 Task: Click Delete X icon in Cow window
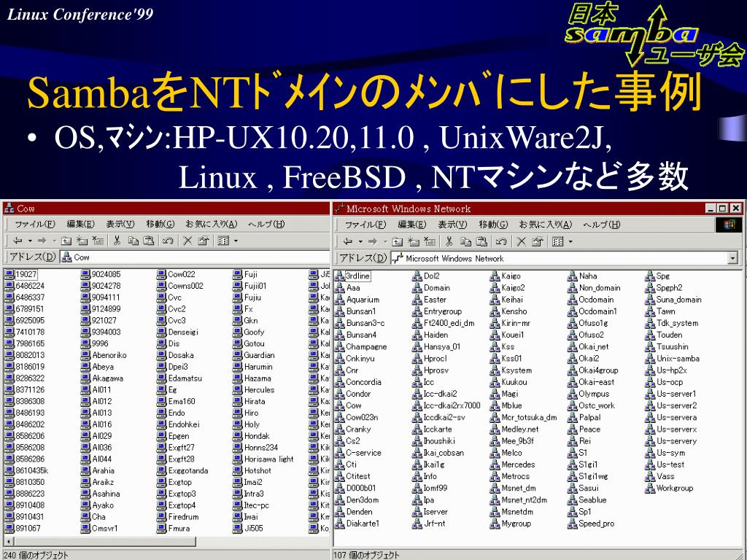[187, 241]
